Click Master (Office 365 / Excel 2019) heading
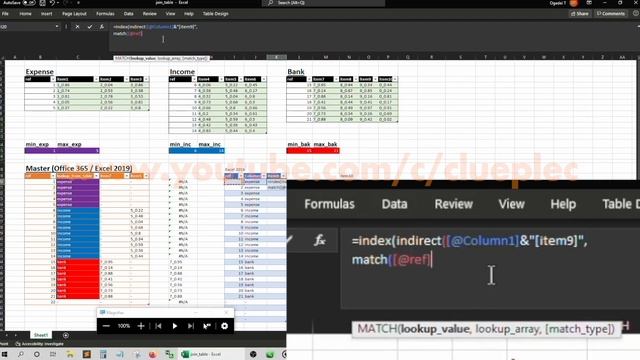 [x=79, y=168]
